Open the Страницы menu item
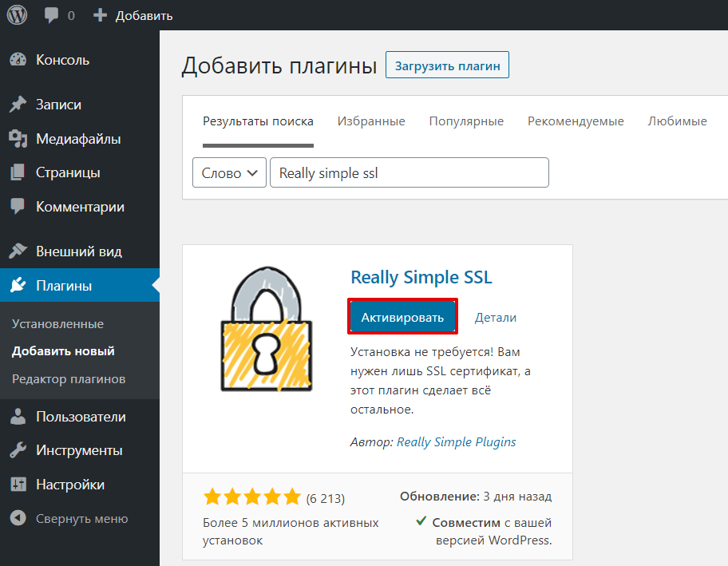This screenshot has width=728, height=566. pyautogui.click(x=80, y=172)
